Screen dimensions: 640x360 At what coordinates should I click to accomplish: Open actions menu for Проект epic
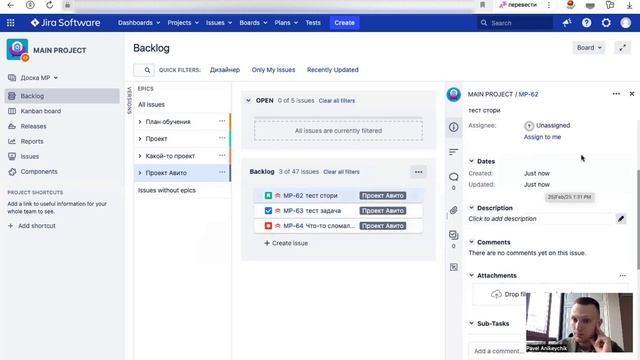[x=222, y=138]
